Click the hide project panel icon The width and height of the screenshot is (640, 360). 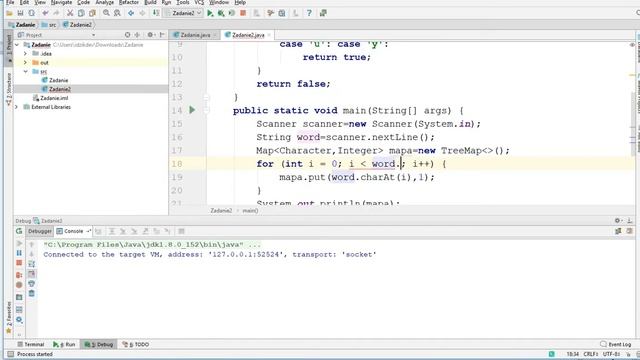(x=162, y=35)
